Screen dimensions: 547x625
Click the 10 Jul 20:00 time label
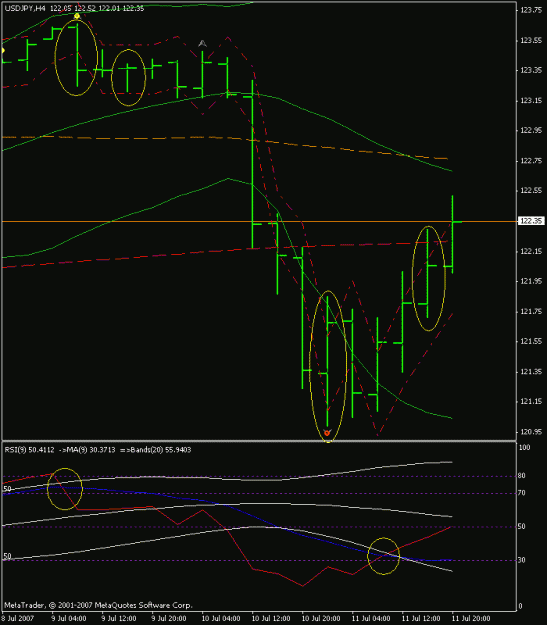[321, 618]
